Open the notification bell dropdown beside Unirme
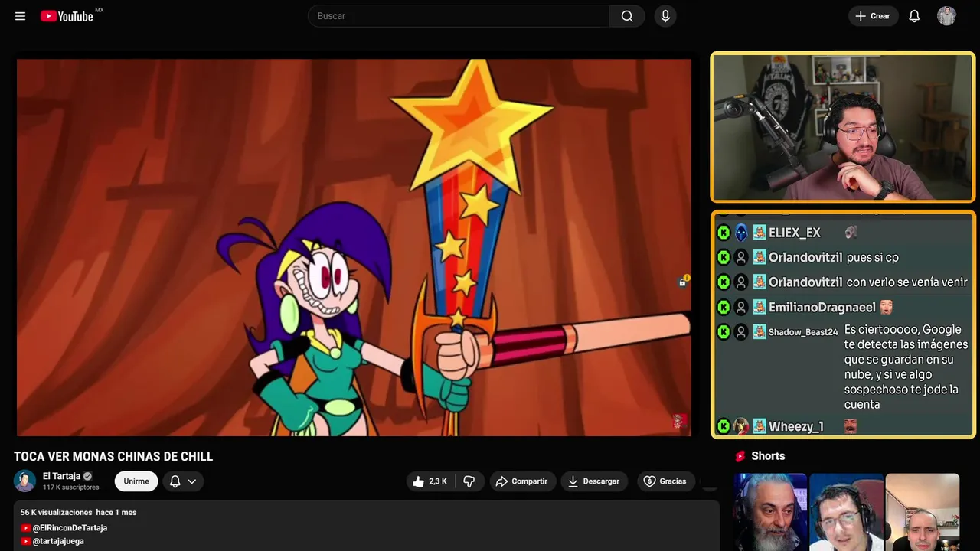This screenshot has width=980, height=551. pos(183,481)
